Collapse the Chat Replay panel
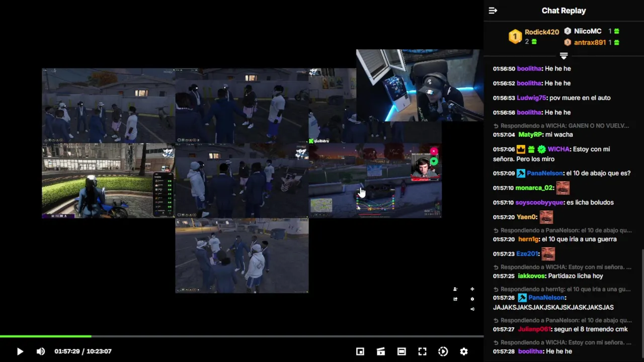Image resolution: width=644 pixels, height=362 pixels. (x=493, y=11)
